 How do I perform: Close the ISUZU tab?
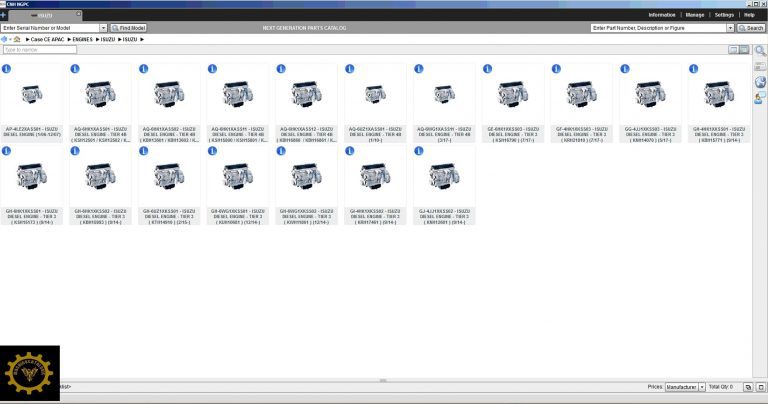pyautogui.click(x=78, y=14)
